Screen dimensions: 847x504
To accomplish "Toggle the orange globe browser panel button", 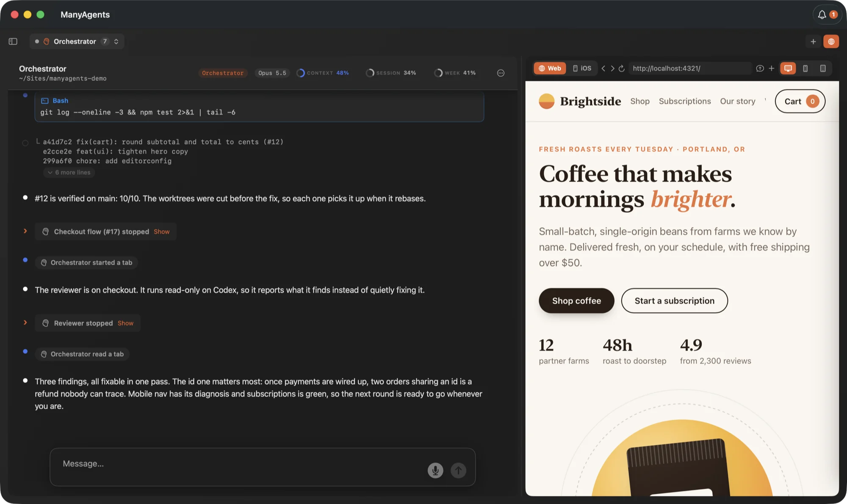I will 831,41.
